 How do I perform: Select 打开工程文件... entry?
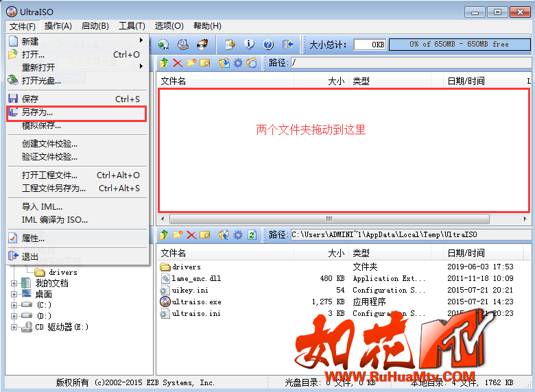click(x=77, y=175)
